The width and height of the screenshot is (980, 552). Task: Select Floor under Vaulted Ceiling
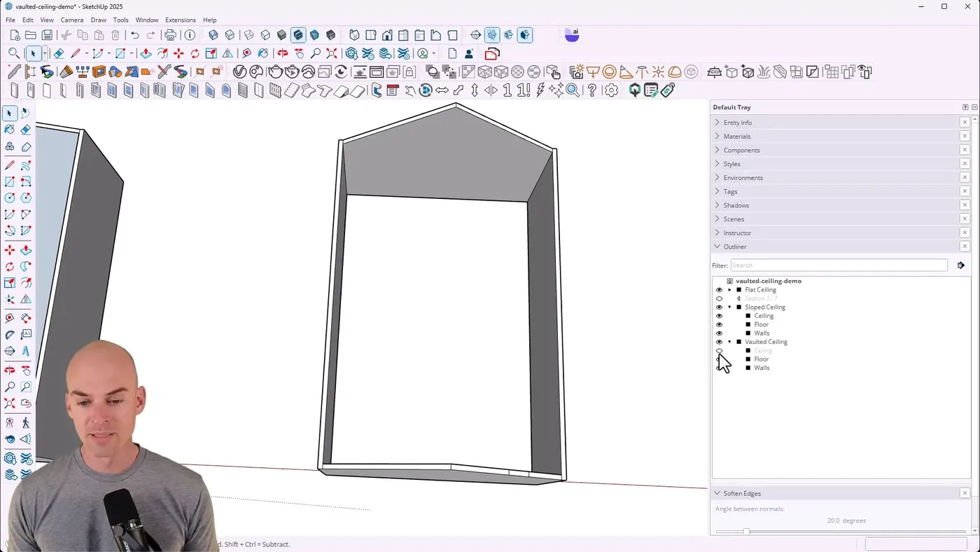point(761,359)
